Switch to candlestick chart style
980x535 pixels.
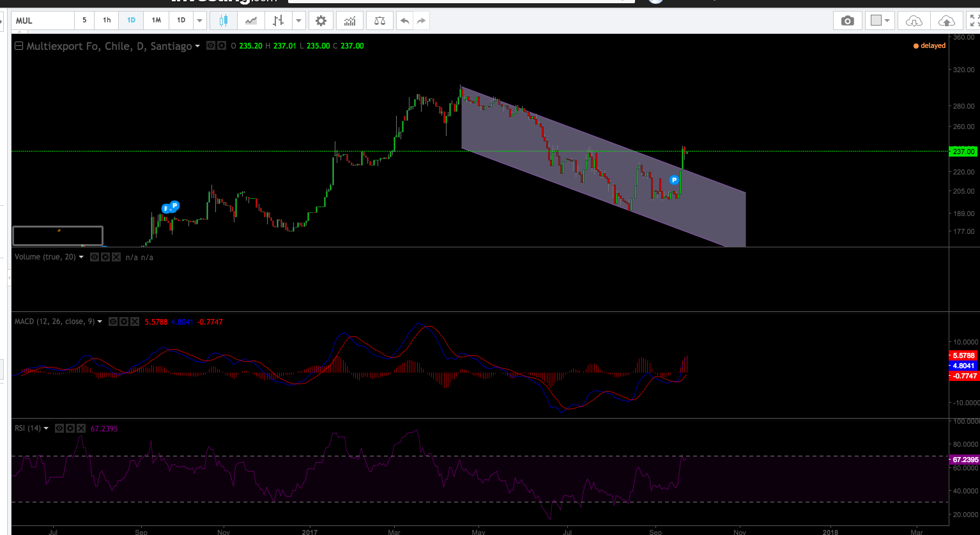[x=224, y=20]
